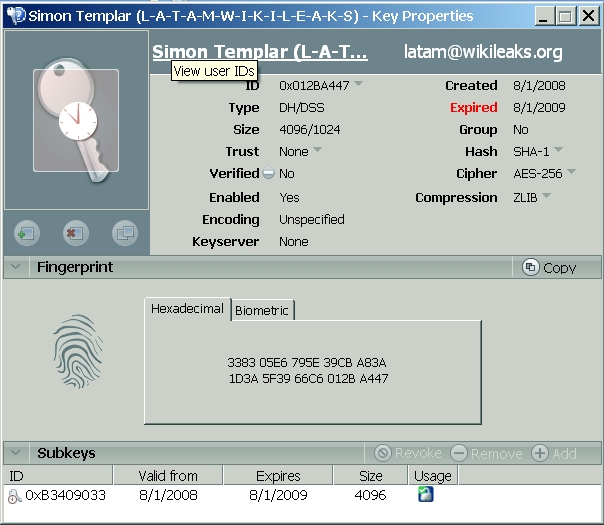Click the subkey usage encryption icon

click(426, 494)
